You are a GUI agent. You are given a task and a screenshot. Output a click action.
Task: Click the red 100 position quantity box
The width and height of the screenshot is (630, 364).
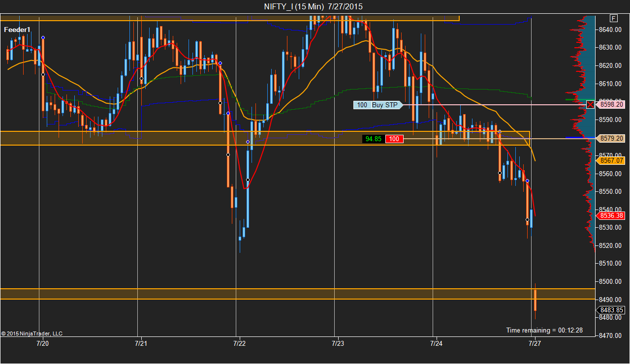click(394, 139)
